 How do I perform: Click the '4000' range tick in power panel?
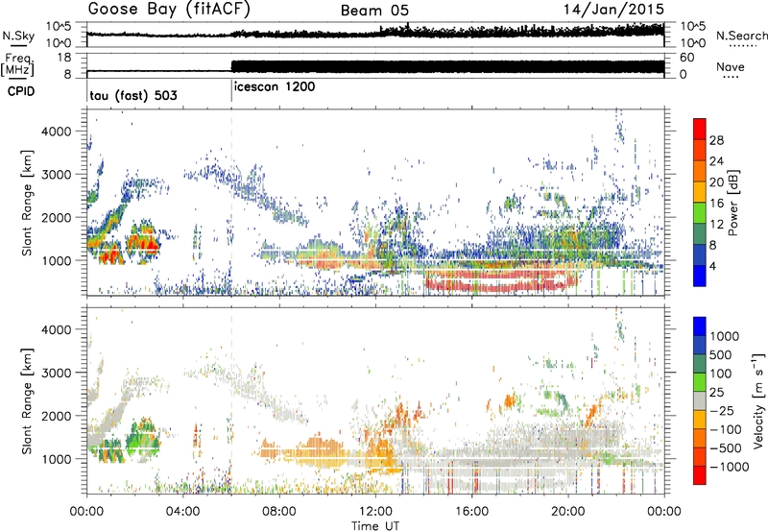tap(56, 132)
